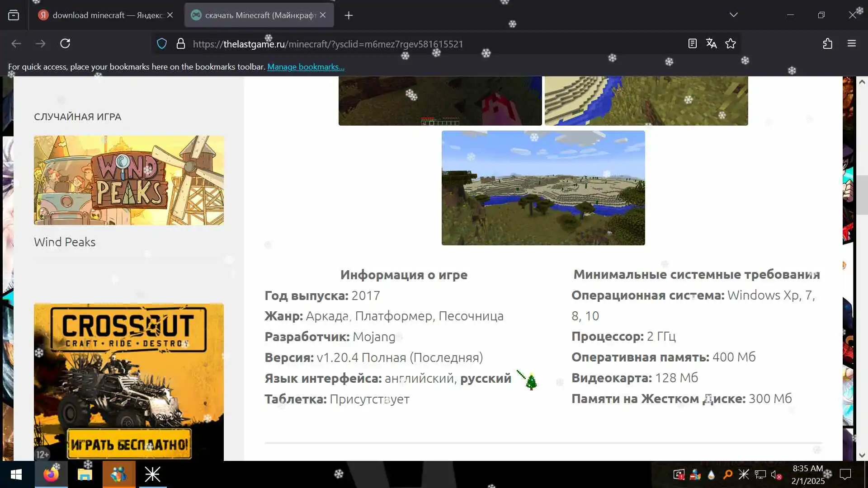Reload the current page
The height and width of the screenshot is (488, 868).
[x=65, y=43]
